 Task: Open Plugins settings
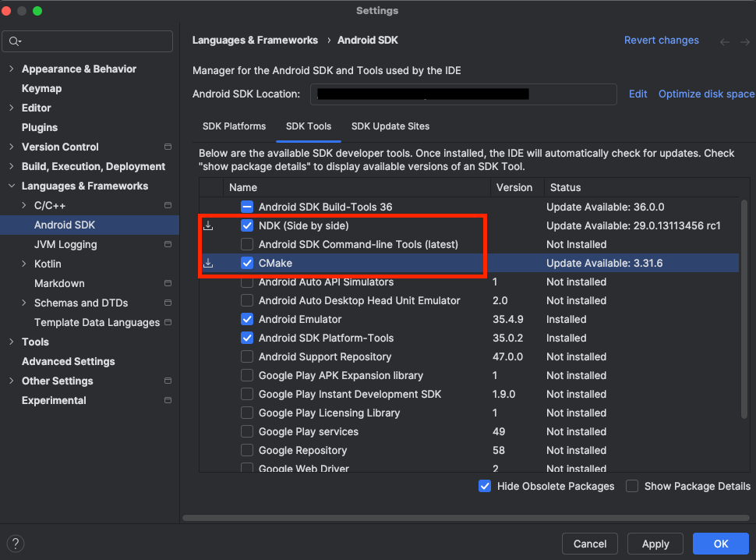coord(40,127)
